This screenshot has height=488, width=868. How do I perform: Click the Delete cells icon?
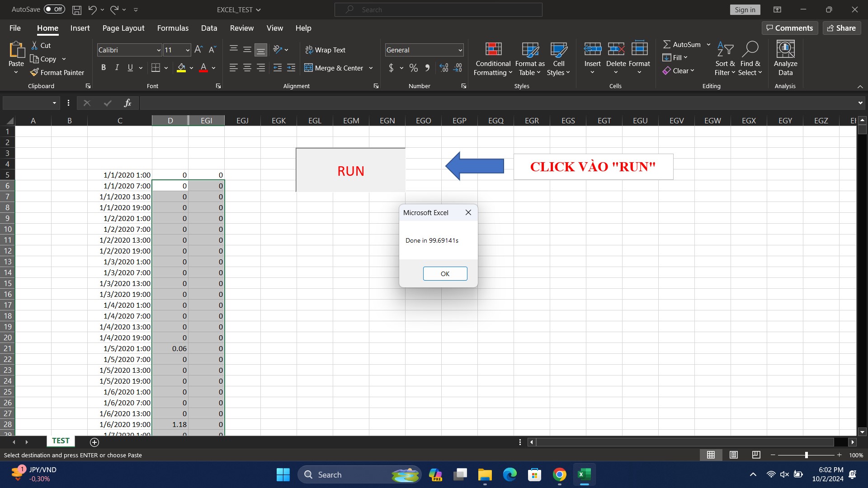[616, 48]
